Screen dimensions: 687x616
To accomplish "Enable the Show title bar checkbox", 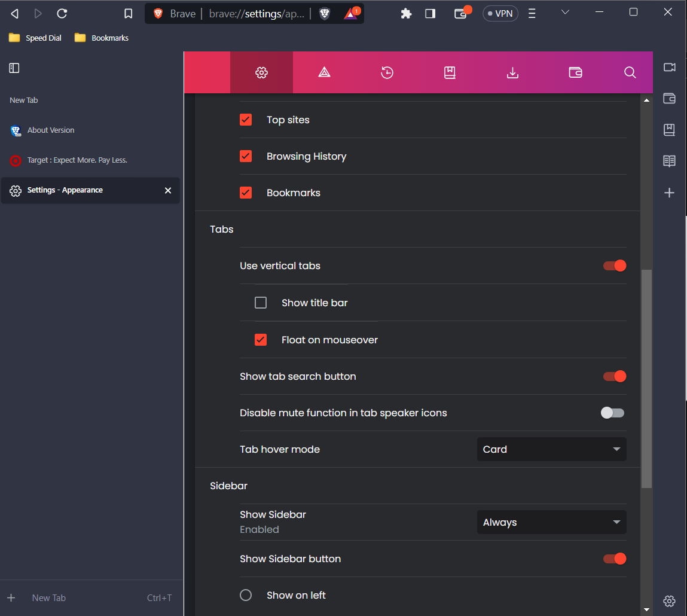I will pyautogui.click(x=261, y=302).
